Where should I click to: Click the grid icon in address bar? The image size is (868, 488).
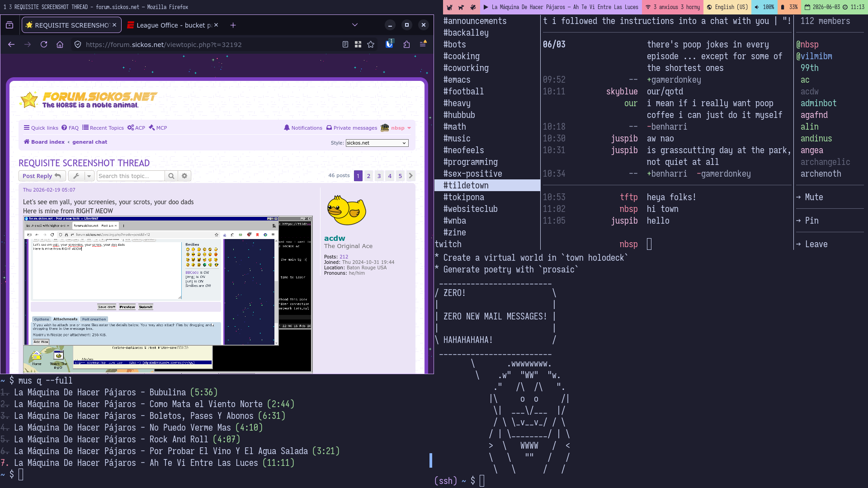click(x=358, y=44)
